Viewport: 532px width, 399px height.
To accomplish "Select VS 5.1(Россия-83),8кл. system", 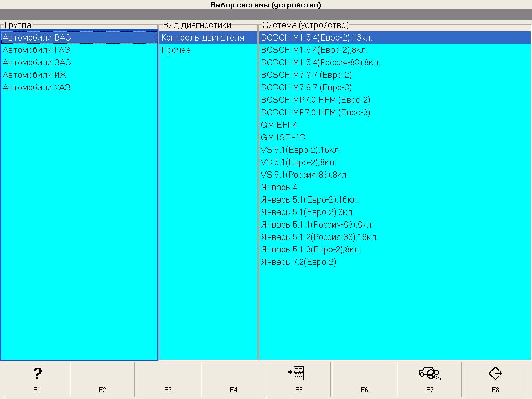I will click(x=395, y=175).
